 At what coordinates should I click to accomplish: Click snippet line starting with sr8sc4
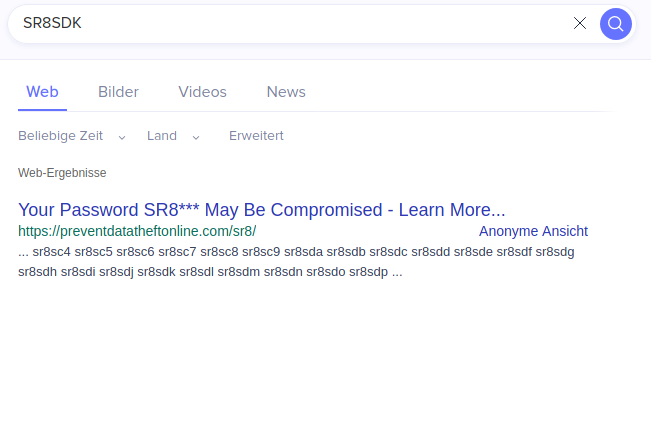tap(296, 252)
